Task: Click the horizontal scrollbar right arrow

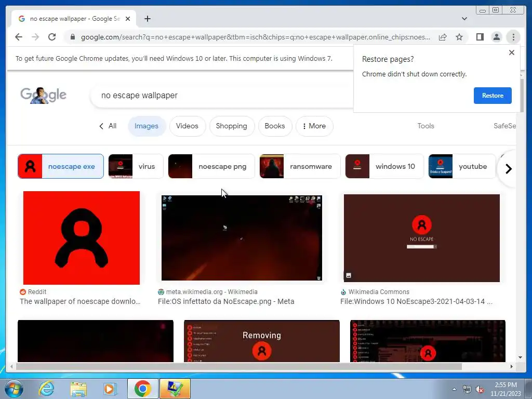Action: pyautogui.click(x=512, y=366)
